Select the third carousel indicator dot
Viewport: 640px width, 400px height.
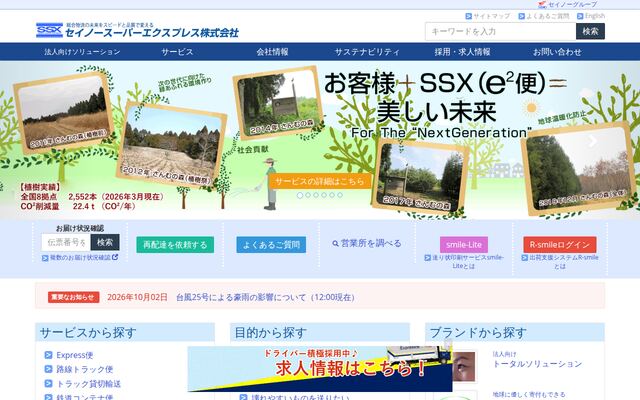pyautogui.click(x=316, y=195)
